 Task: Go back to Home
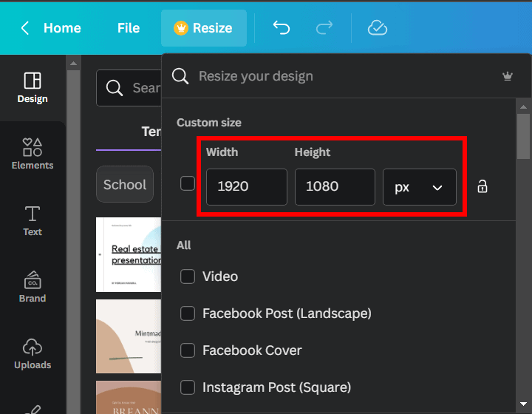click(51, 28)
